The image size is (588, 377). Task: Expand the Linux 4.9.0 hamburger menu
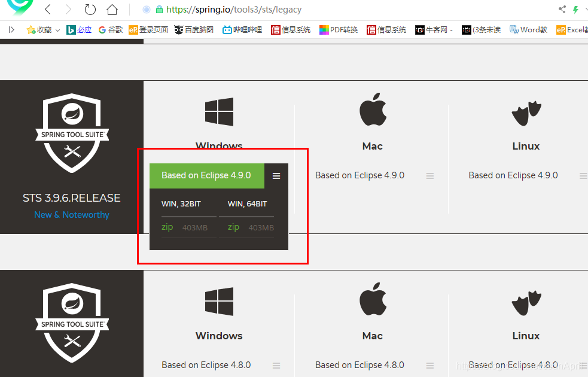(x=583, y=176)
